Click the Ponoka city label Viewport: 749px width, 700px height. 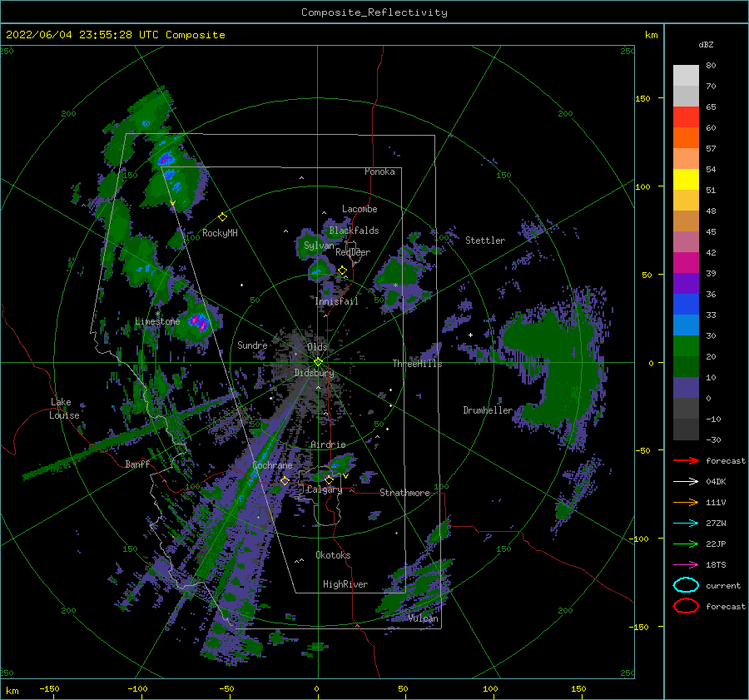(x=379, y=171)
